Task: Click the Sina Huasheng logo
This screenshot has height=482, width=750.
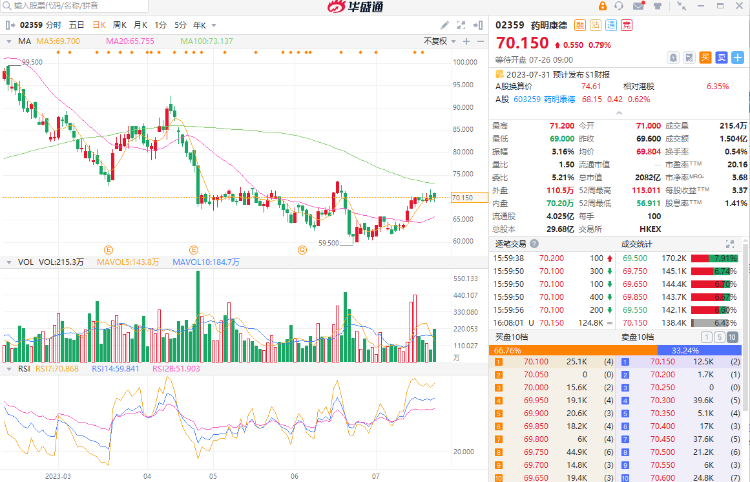Action: point(355,7)
